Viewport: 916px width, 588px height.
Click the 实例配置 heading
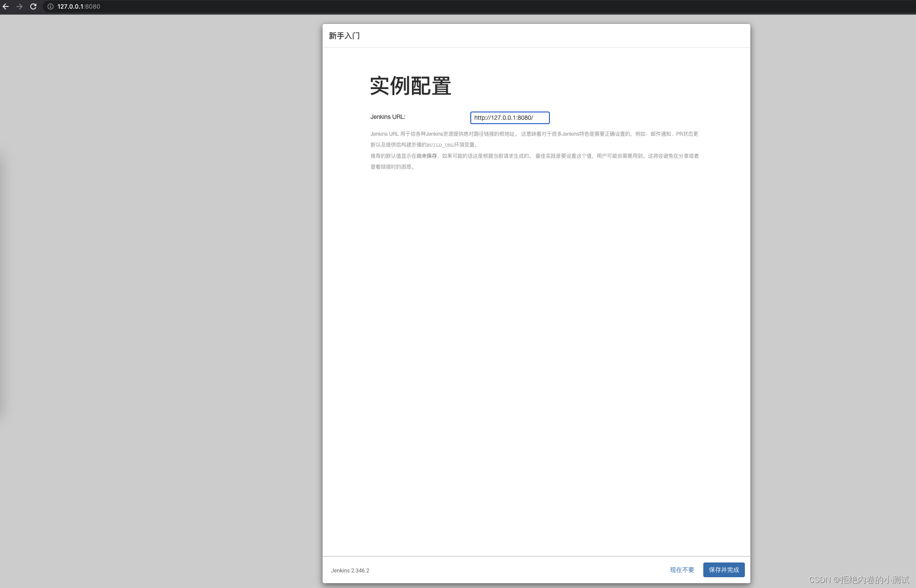411,86
